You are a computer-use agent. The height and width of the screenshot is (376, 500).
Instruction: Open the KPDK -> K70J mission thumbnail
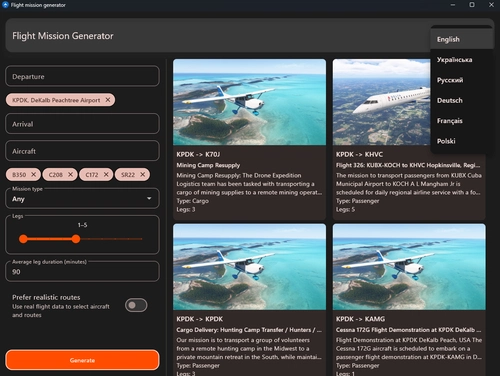click(249, 102)
